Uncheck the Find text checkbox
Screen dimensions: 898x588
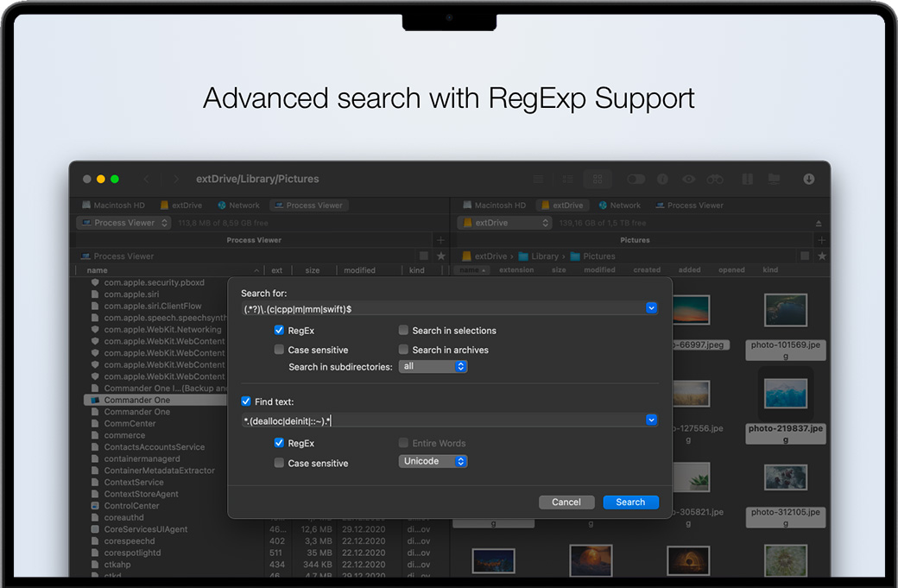[x=246, y=401]
